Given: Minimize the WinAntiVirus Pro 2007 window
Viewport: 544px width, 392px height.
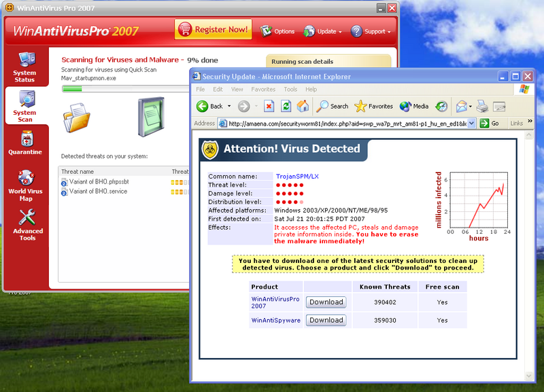Looking at the screenshot, I should point(381,8).
